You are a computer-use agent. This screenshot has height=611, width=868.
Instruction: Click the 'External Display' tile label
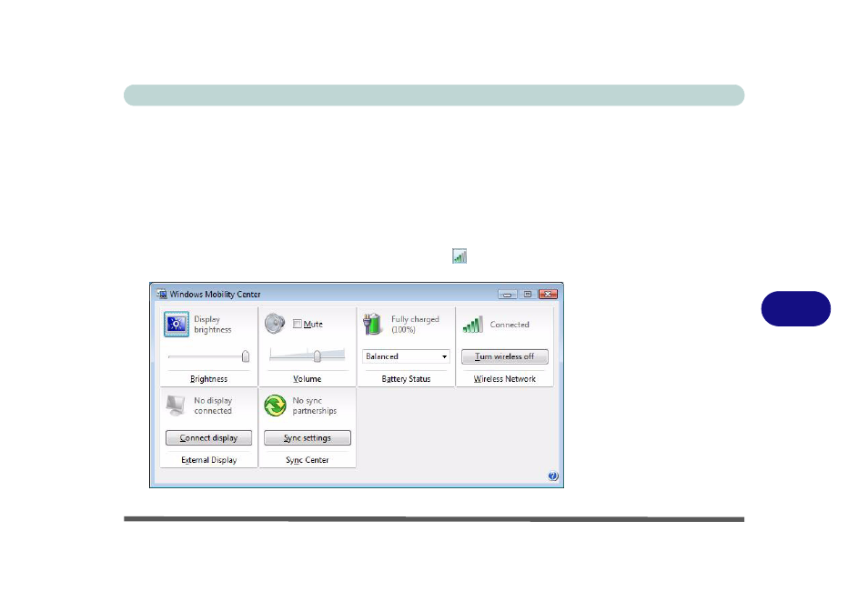(x=208, y=460)
